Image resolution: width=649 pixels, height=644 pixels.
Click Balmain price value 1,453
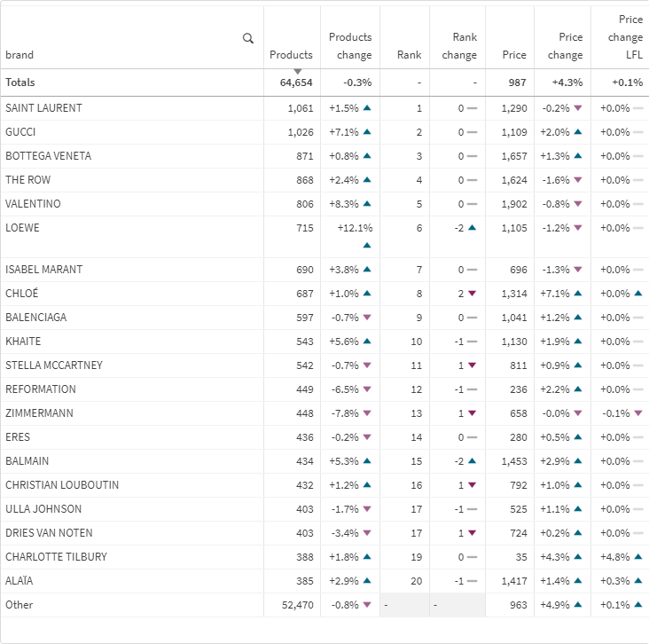pyautogui.click(x=514, y=461)
